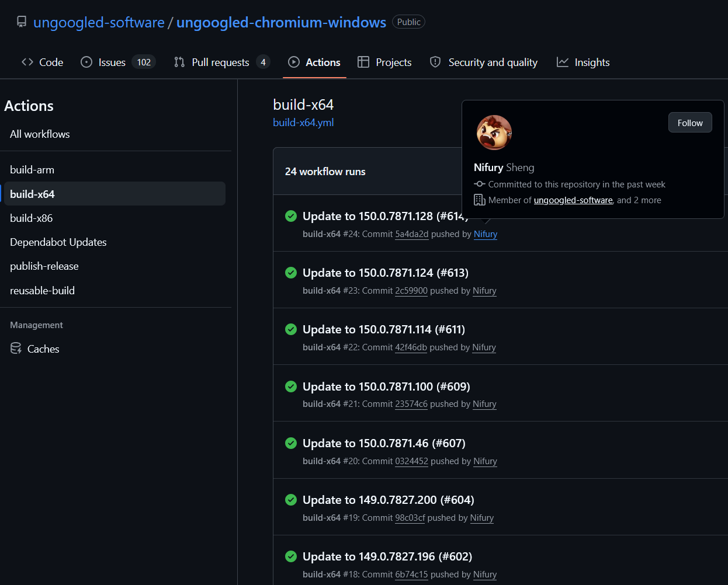Image resolution: width=728 pixels, height=585 pixels.
Task: Click the repository icon beside ungoogled-software
Action: pyautogui.click(x=22, y=22)
